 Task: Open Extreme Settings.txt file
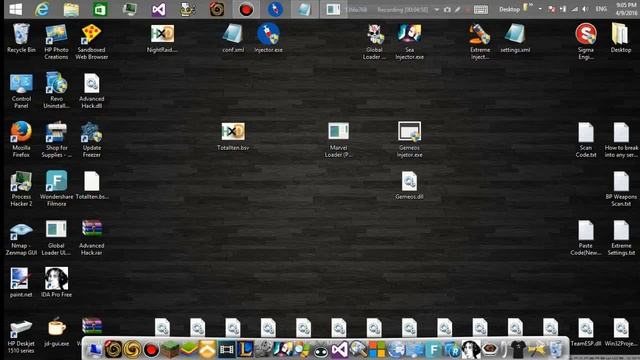click(x=621, y=238)
